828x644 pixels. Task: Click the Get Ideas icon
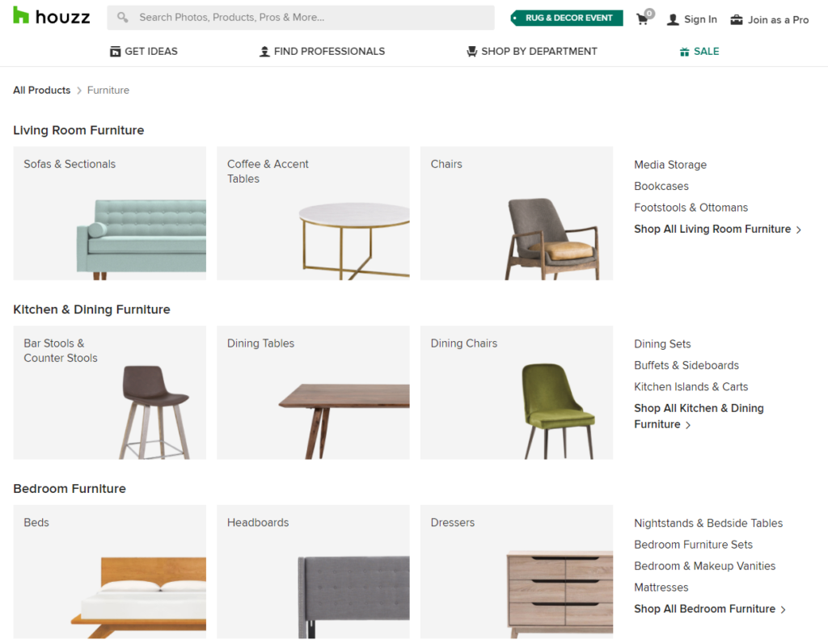click(115, 52)
